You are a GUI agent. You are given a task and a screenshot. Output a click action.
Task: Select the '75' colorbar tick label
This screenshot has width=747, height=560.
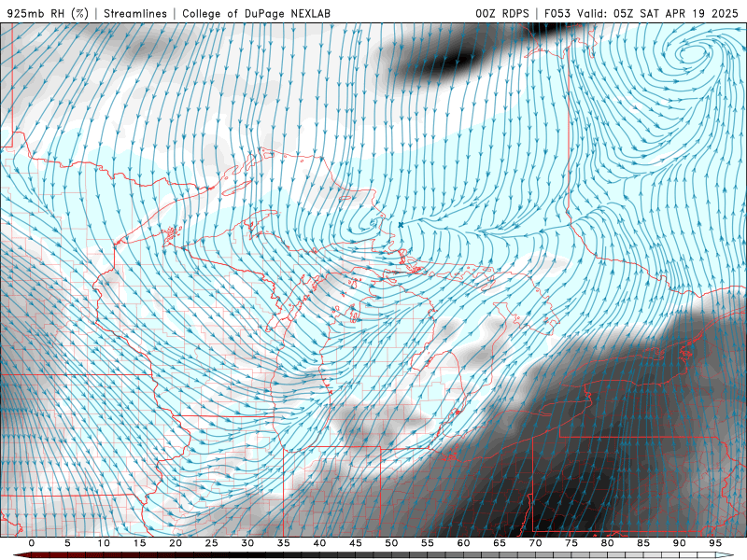click(571, 543)
